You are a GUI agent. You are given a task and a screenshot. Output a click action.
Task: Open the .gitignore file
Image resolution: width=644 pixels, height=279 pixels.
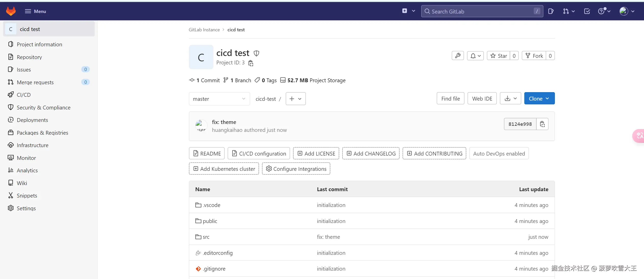[x=214, y=269]
